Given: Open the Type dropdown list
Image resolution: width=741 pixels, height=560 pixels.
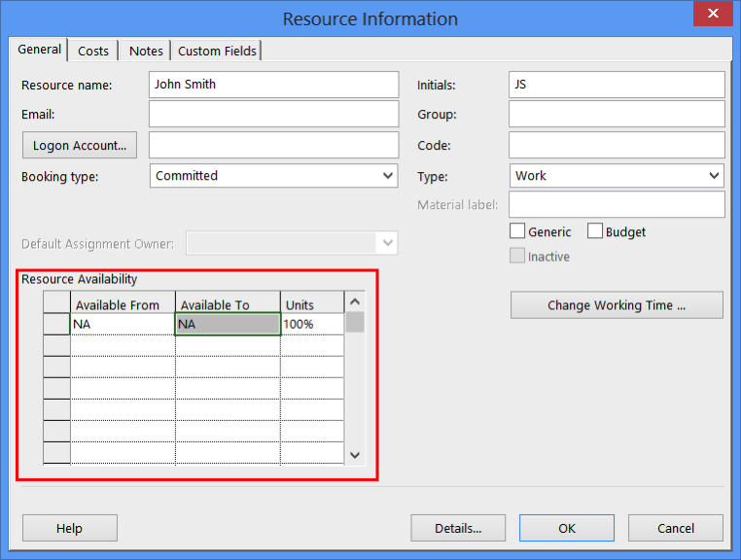Looking at the screenshot, I should click(715, 176).
